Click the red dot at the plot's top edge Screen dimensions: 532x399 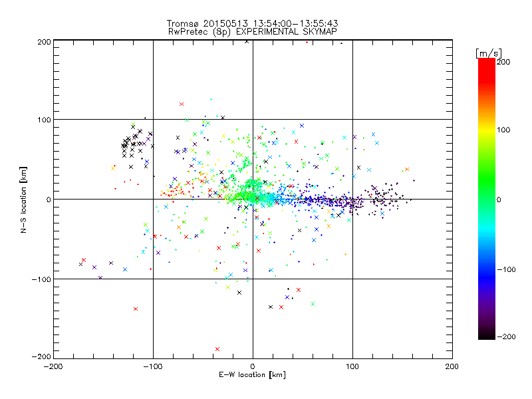click(307, 42)
